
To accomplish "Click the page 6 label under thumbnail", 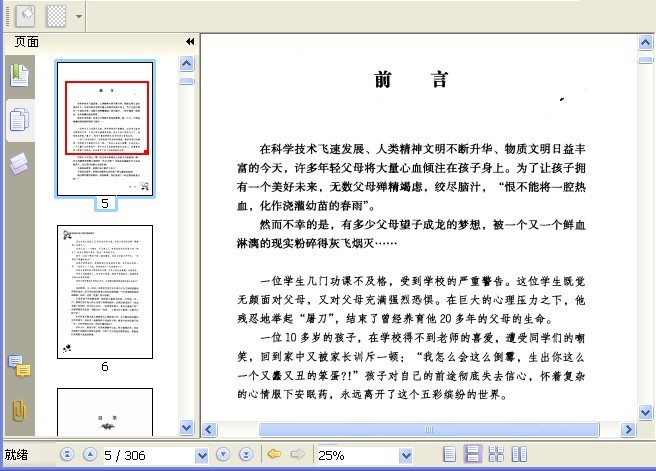I will click(x=105, y=367).
